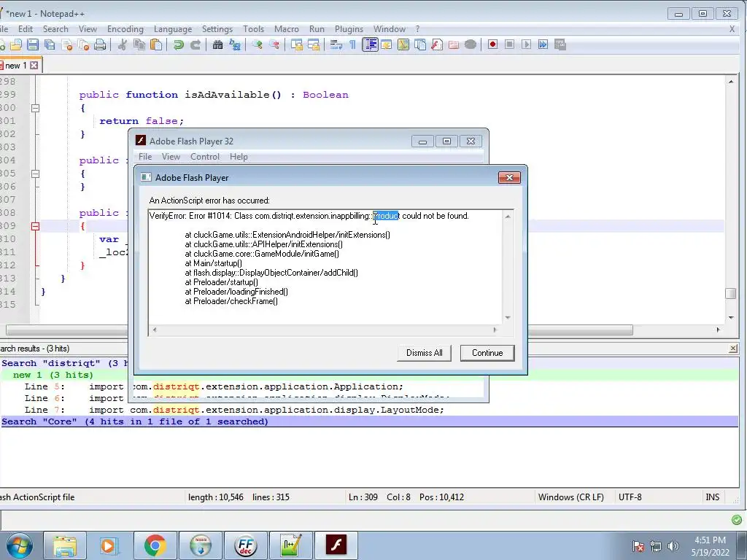747x560 pixels.
Task: Click Save recorded macro toolbar icon
Action: tap(560, 44)
